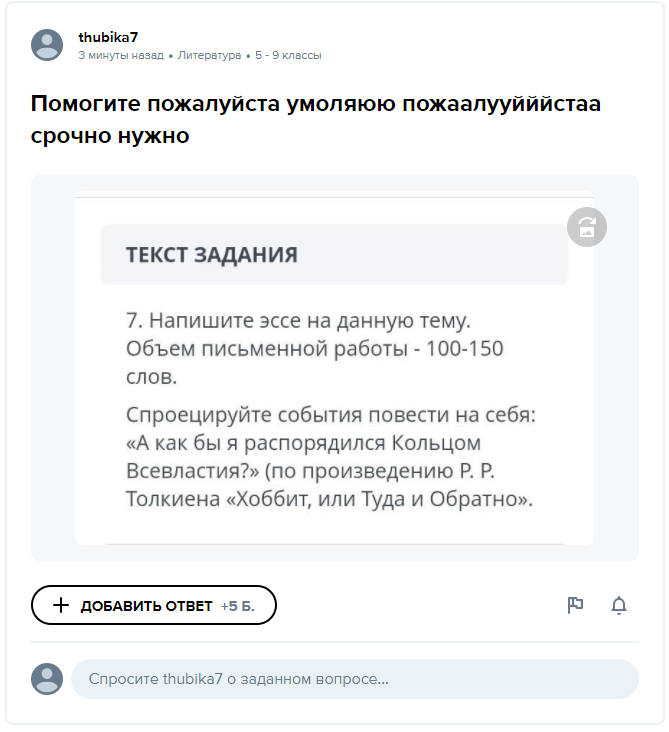The width and height of the screenshot is (669, 732).
Task: Click the 'Спроецируйте события повести' line
Action: pyautogui.click(x=331, y=415)
